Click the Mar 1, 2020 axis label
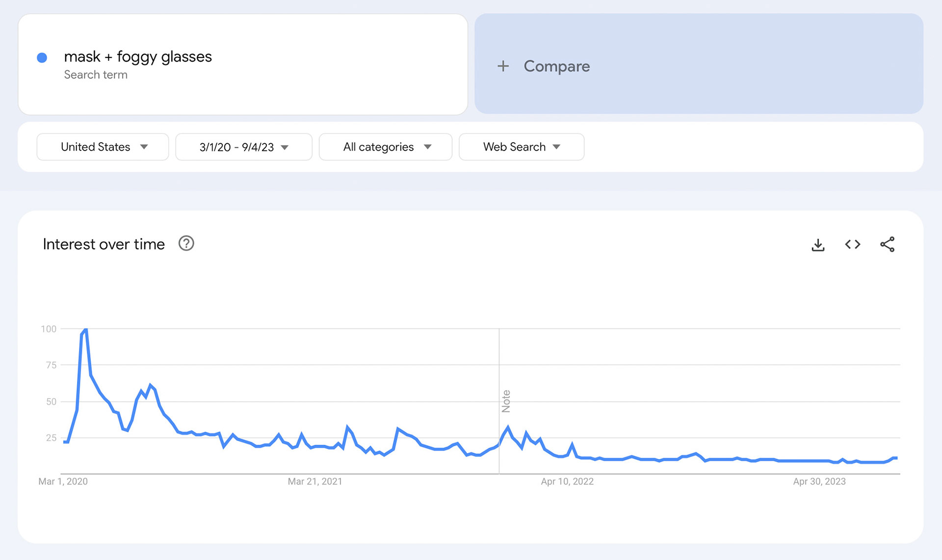Image resolution: width=942 pixels, height=560 pixels. pyautogui.click(x=63, y=482)
